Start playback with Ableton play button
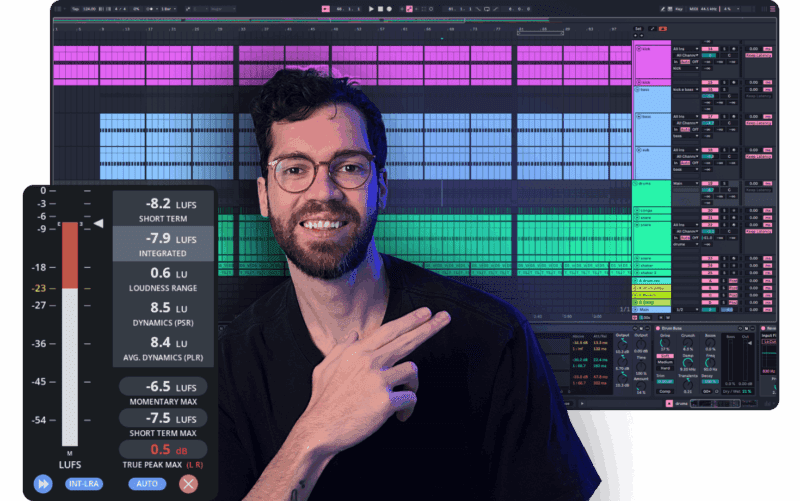The height and width of the screenshot is (501, 800). pos(371,9)
